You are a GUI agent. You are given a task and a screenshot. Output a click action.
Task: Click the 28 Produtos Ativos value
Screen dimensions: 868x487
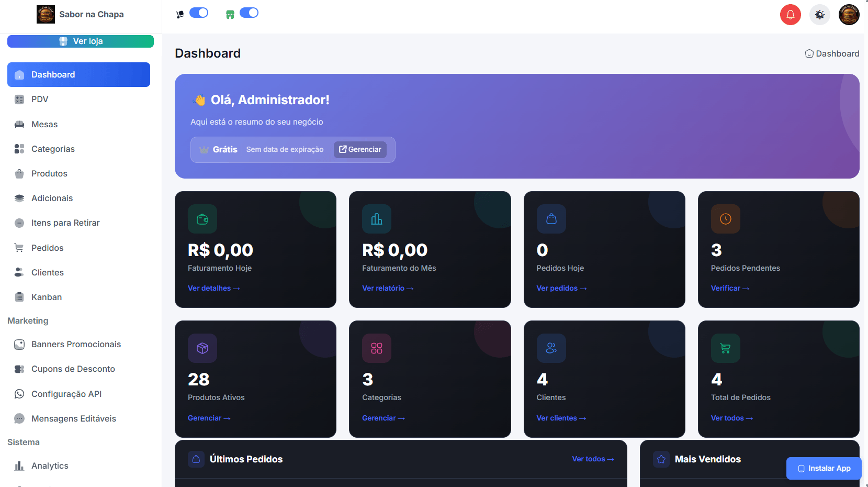(x=199, y=379)
